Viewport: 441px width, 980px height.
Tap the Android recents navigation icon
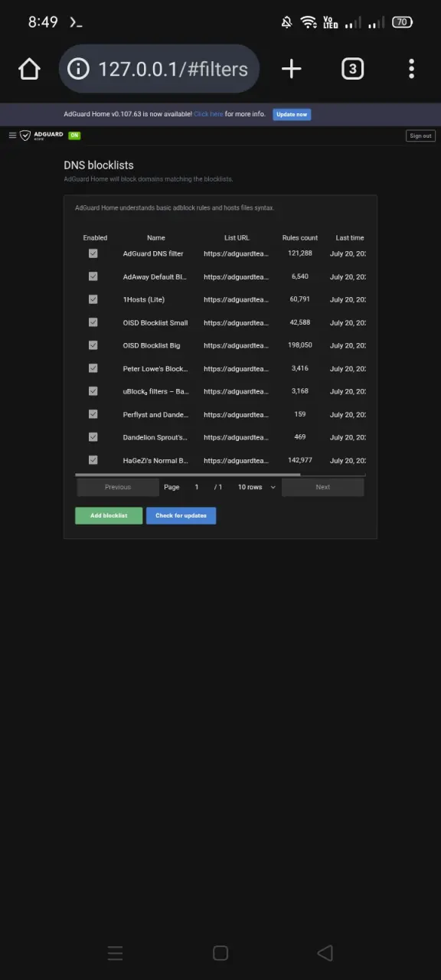point(115,952)
